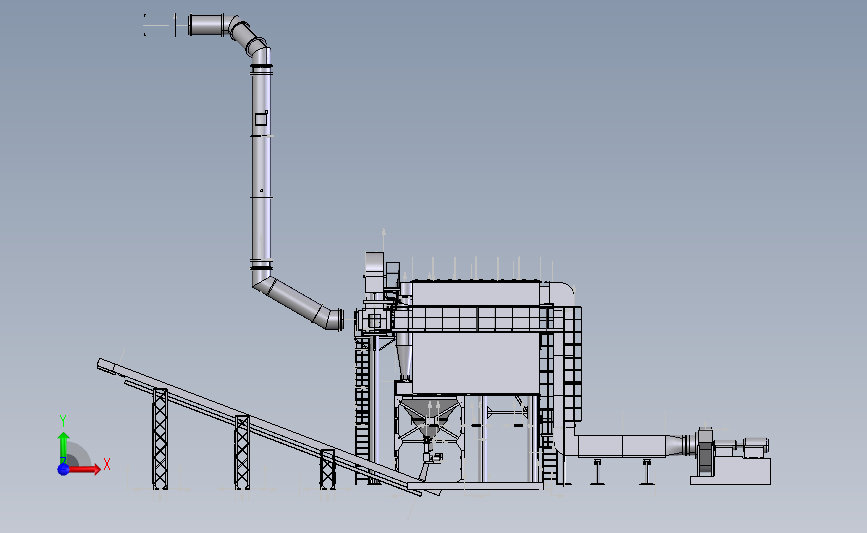Click the green Y axis arrow of triad

coord(64,447)
